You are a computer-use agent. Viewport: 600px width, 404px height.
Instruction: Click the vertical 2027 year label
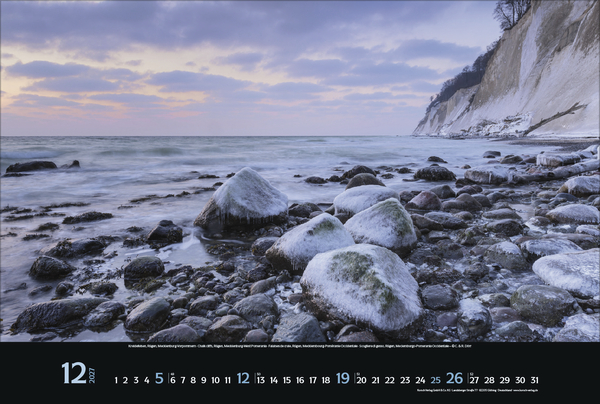click(x=92, y=374)
